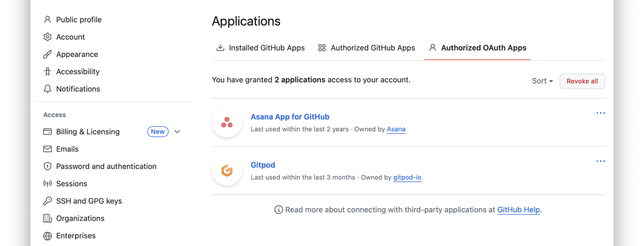Screen dimensions: 644x246
Task: Click the Appearance paintbrush icon
Action: [x=47, y=54]
